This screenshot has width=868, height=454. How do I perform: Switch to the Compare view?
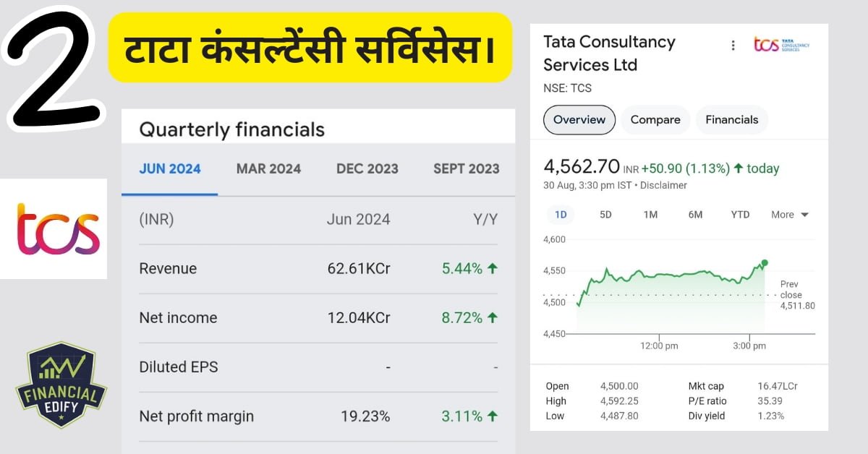click(x=655, y=119)
